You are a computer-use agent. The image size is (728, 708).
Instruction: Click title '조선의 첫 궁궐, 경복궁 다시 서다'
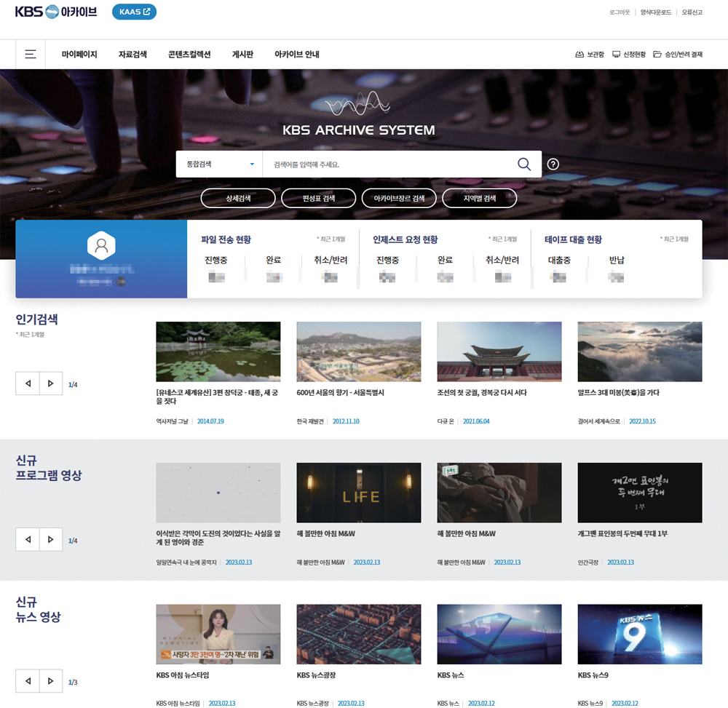pyautogui.click(x=482, y=392)
